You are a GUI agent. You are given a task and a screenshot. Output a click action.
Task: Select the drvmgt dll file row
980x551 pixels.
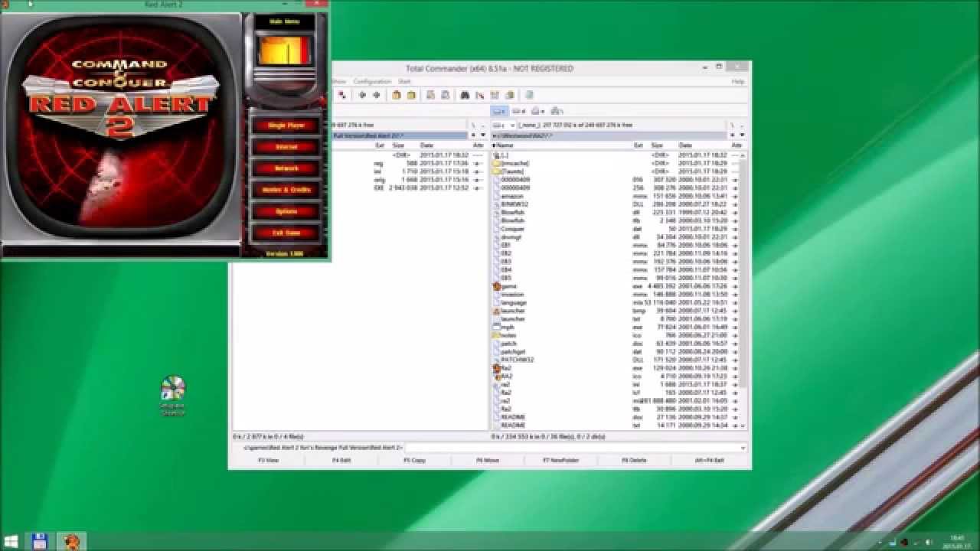point(617,237)
